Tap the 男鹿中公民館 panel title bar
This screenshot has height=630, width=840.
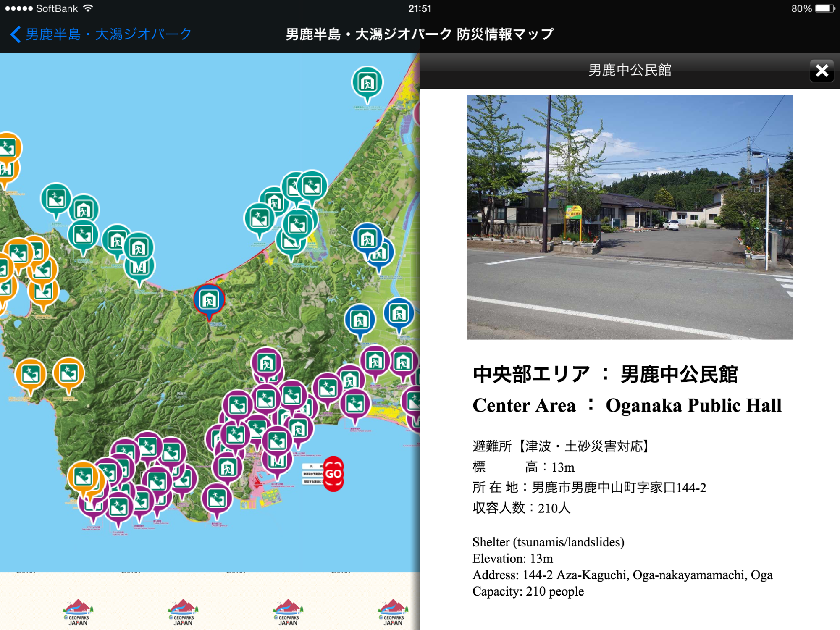click(x=629, y=70)
